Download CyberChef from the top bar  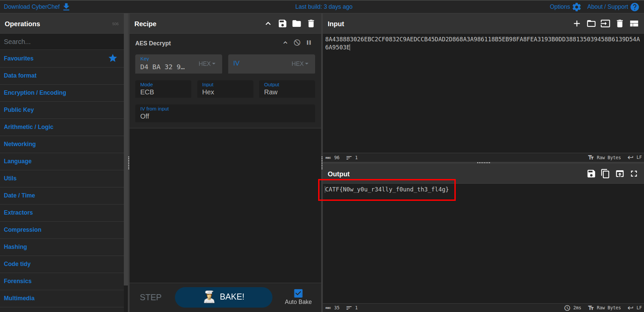[37, 7]
